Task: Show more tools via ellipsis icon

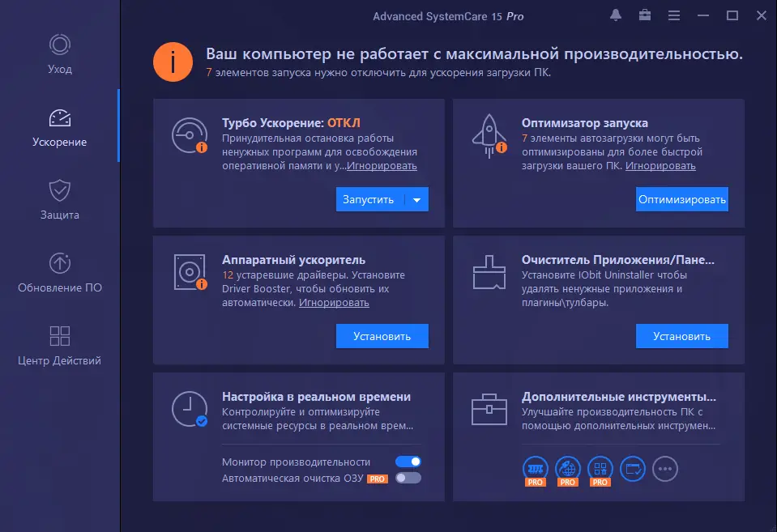Action: pos(665,469)
